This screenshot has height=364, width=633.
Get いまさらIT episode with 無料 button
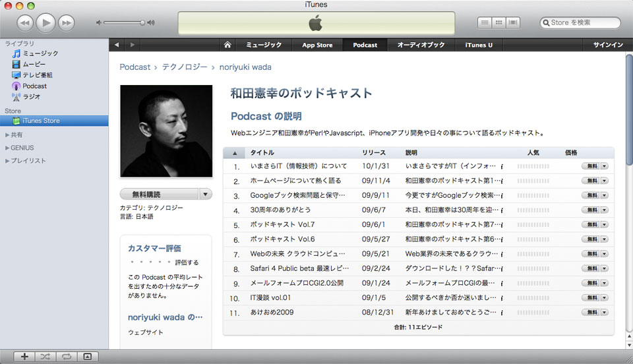(591, 166)
